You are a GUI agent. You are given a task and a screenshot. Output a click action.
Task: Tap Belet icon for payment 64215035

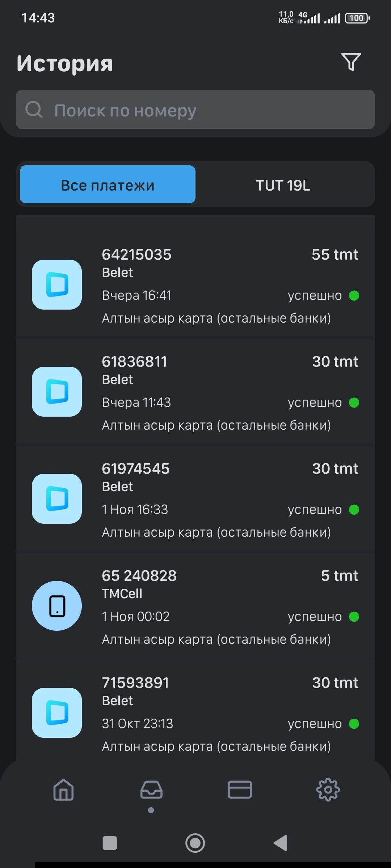point(57,285)
